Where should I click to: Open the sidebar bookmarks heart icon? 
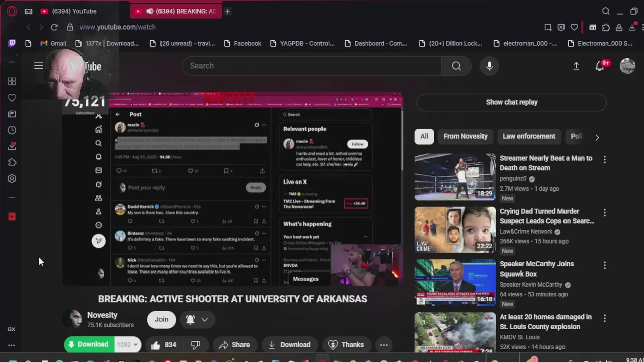coord(12,98)
